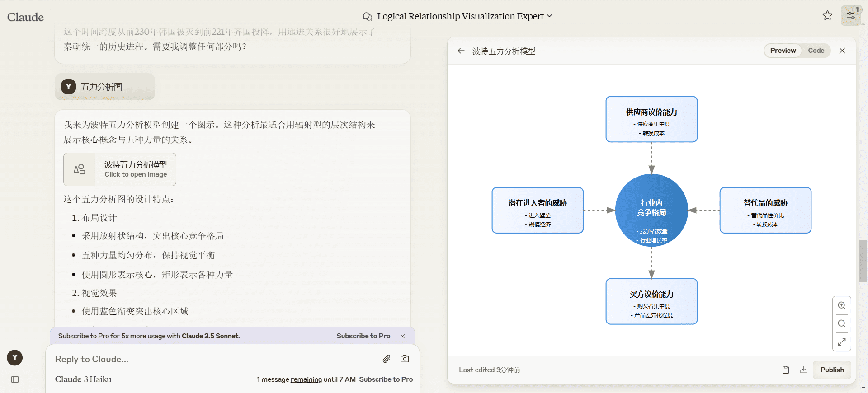Viewport: 868px width, 393px height.
Task: Toggle the sidebar panel icon
Action: tap(15, 379)
